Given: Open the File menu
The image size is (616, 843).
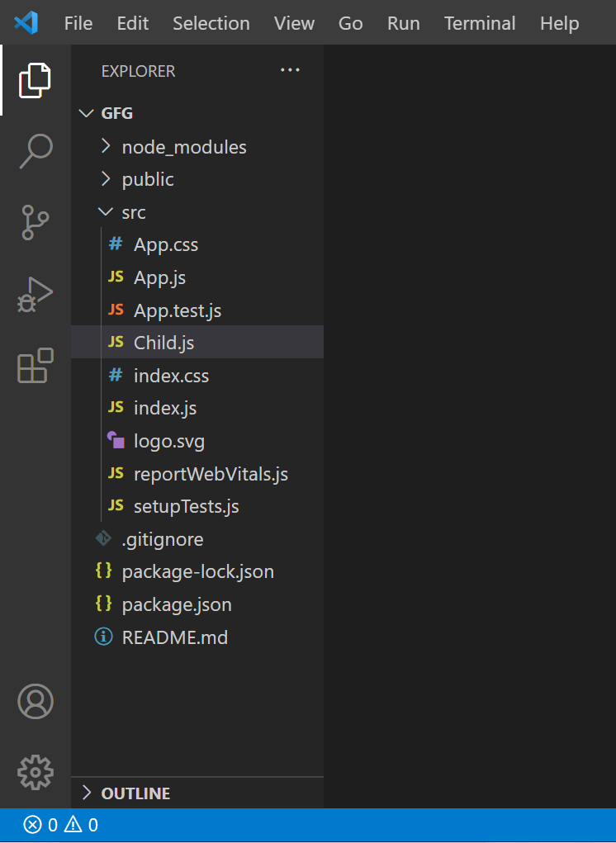Looking at the screenshot, I should click(x=78, y=23).
